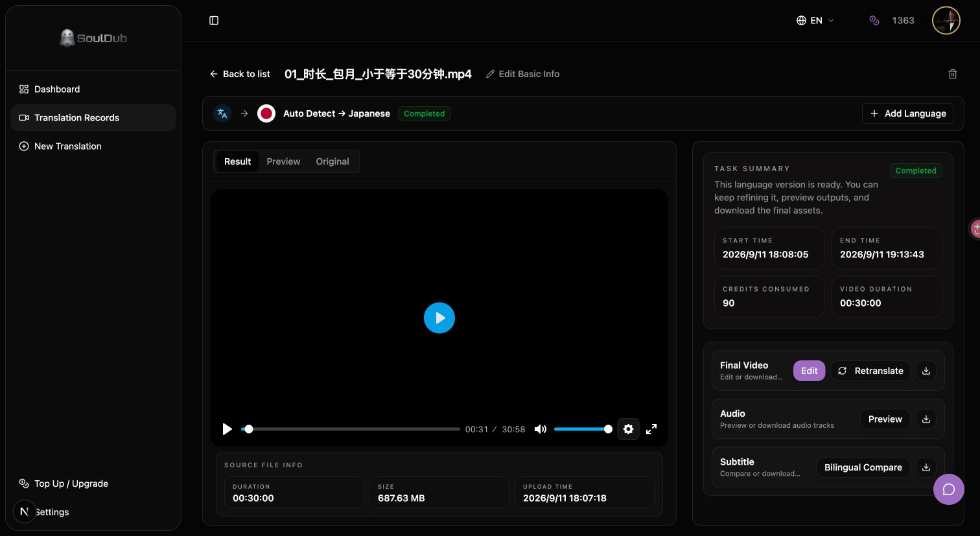Viewport: 980px width, 536px height.
Task: Open Top Up / Upgrade page
Action: (x=93, y=484)
